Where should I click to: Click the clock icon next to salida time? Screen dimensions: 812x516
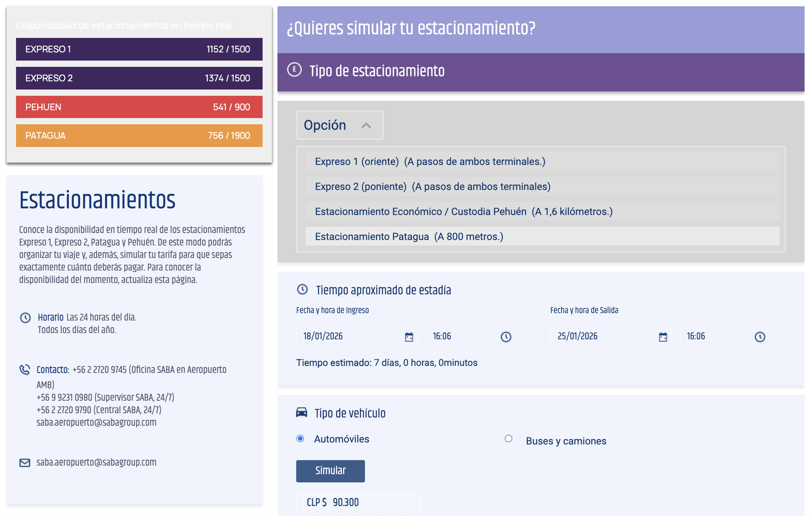[x=759, y=336]
